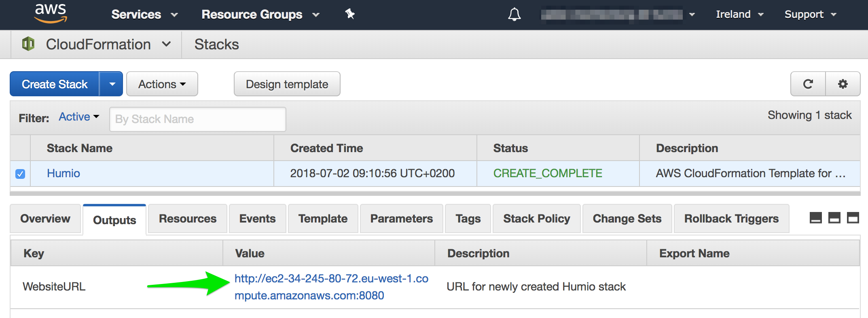Uncheck the Humio stack checkbox
Image resolution: width=868 pixels, height=318 pixels.
[20, 174]
